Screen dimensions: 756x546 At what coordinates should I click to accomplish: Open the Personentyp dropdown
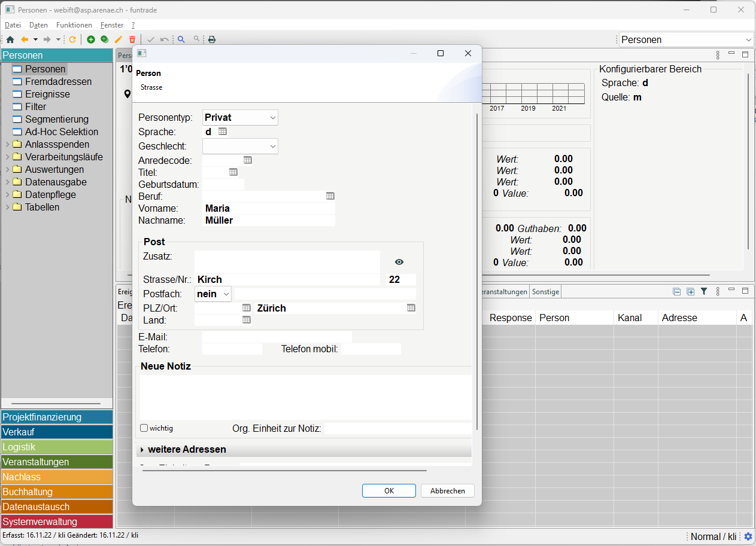tap(240, 118)
